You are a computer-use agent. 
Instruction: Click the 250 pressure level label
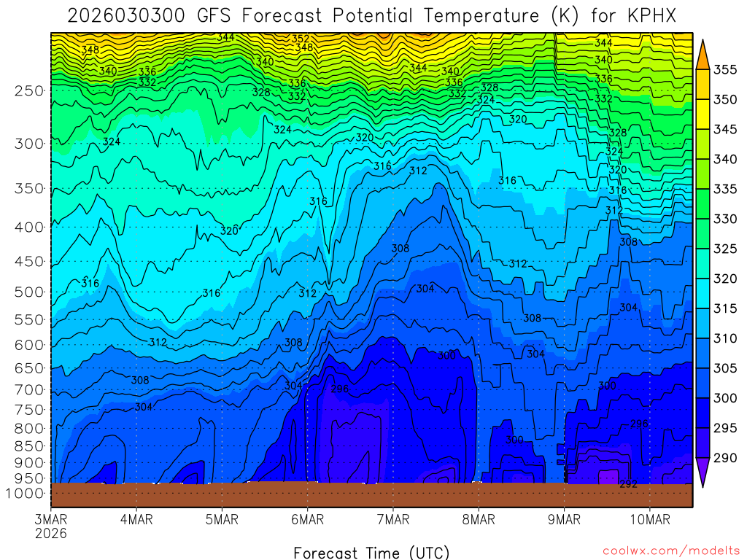pos(29,90)
